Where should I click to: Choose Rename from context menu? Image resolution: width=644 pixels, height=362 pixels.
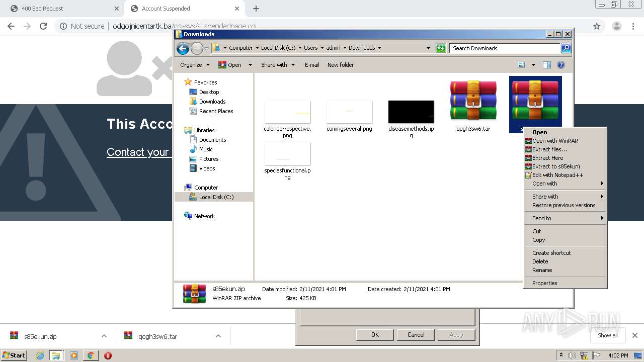pyautogui.click(x=565, y=270)
